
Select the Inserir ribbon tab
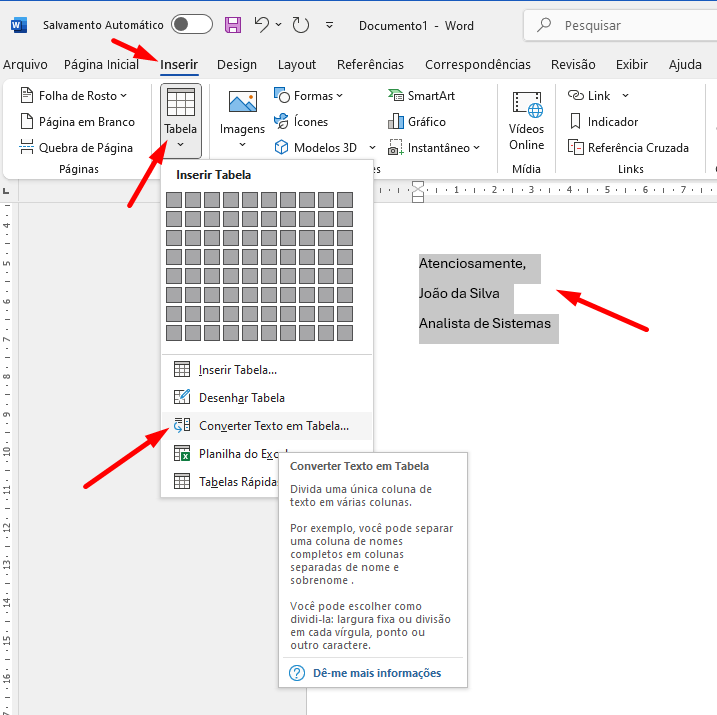click(x=179, y=64)
